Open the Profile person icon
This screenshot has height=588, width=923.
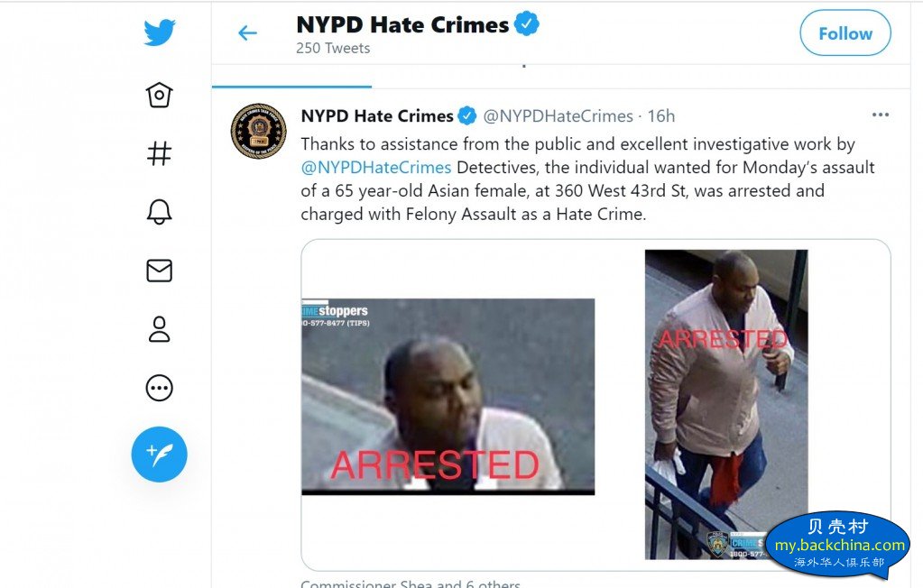(x=159, y=329)
